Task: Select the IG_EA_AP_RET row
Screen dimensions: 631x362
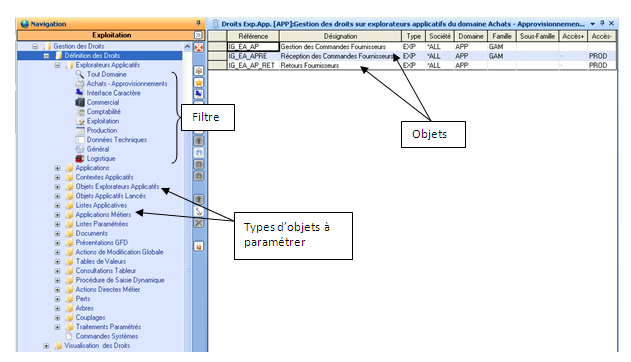Action: pos(412,65)
